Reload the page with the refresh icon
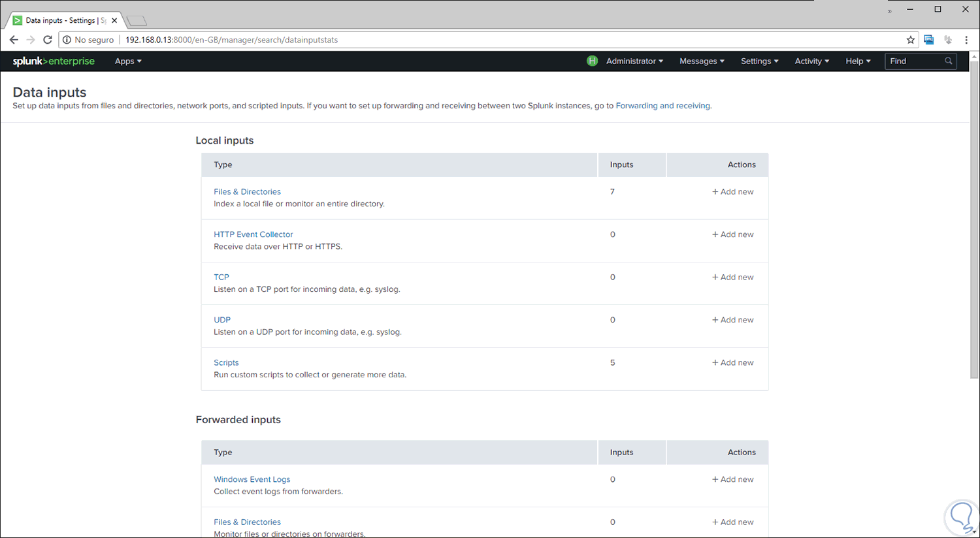The height and width of the screenshot is (538, 980). [47, 39]
